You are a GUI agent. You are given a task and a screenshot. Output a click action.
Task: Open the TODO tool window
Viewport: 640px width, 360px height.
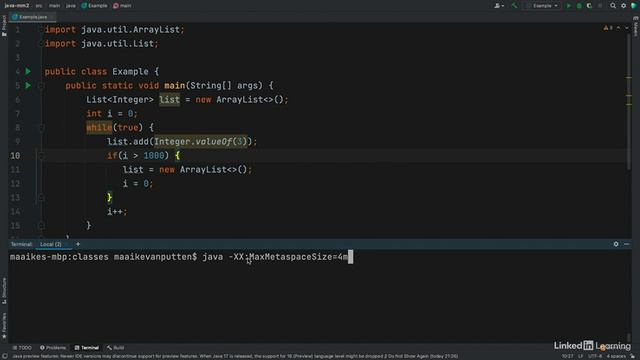(22, 348)
